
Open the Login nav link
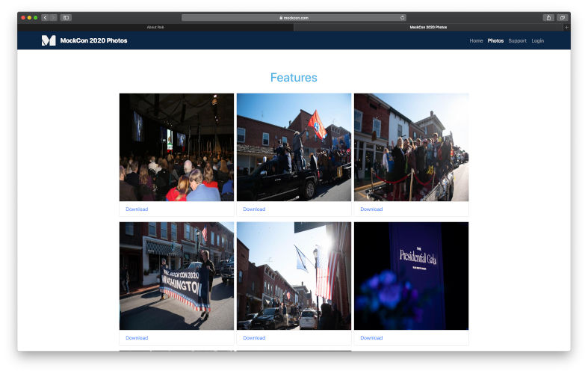click(x=537, y=40)
